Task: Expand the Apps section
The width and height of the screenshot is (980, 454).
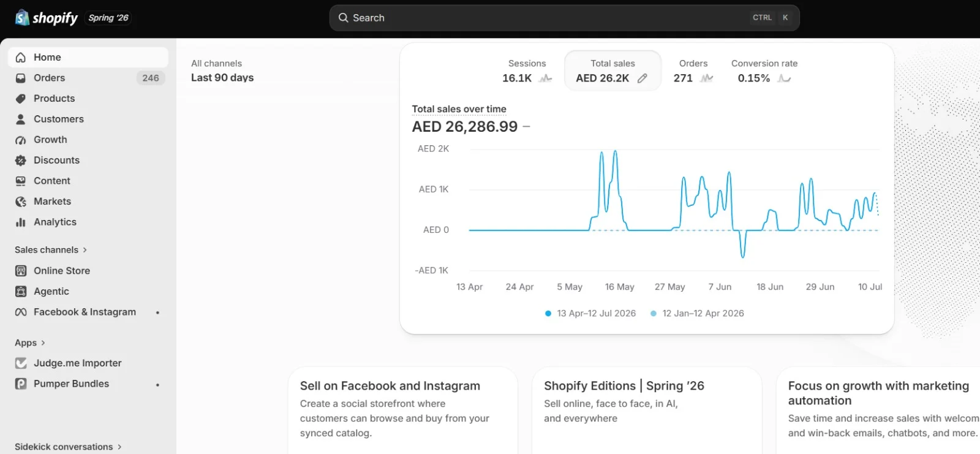Action: [x=30, y=343]
